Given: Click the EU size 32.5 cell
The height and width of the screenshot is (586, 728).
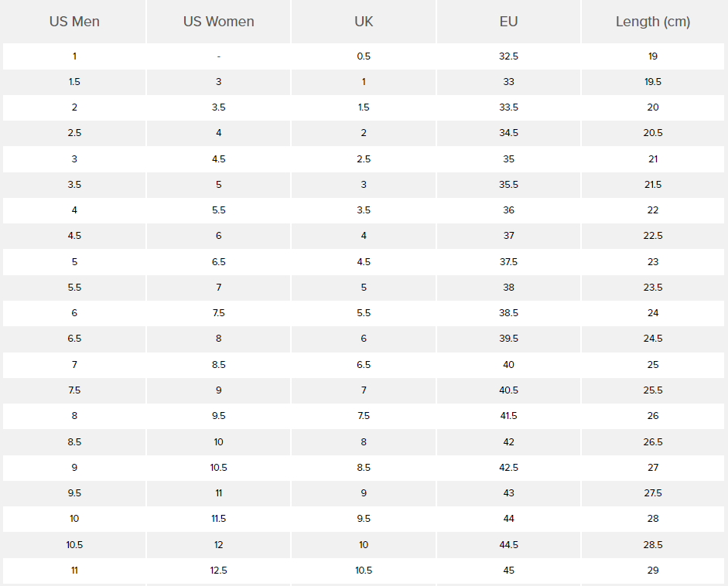Looking at the screenshot, I should point(508,56).
